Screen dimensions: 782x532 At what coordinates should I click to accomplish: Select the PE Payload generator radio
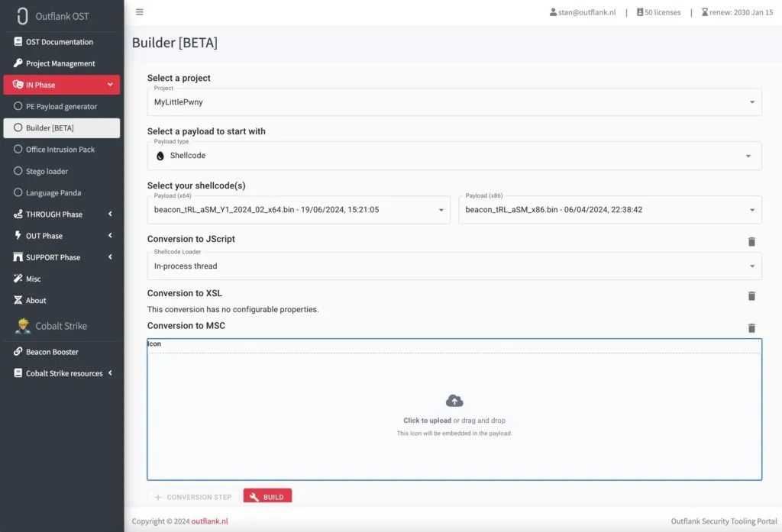(18, 105)
